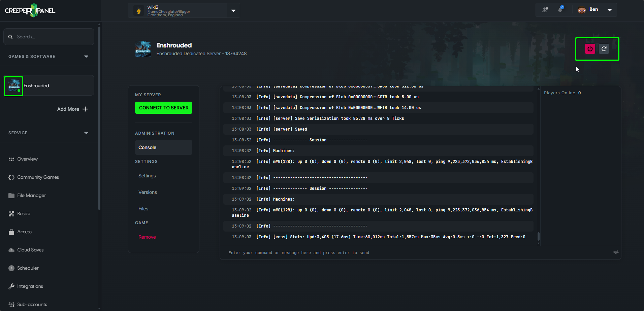
Task: Click the Players Online count
Action: coord(579,93)
